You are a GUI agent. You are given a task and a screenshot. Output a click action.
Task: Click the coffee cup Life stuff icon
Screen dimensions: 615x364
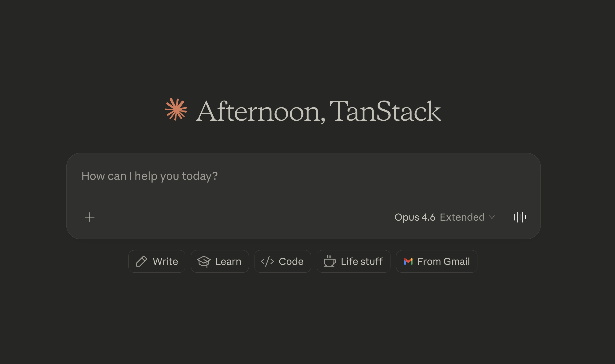(330, 261)
